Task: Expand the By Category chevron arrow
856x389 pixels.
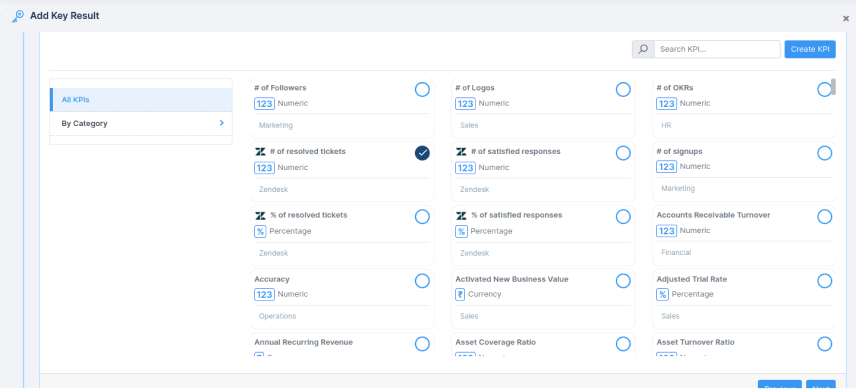Action: [x=222, y=123]
